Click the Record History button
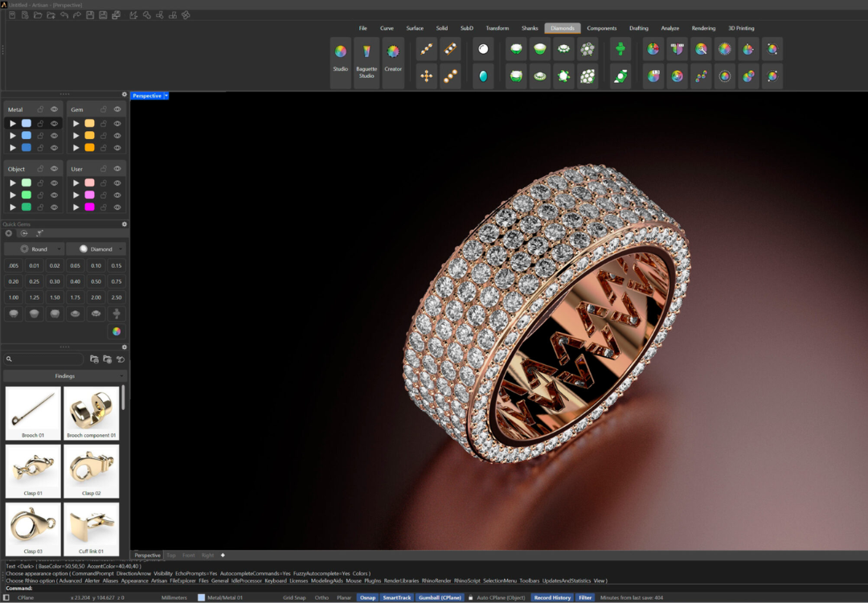This screenshot has width=868, height=603. 552,597
